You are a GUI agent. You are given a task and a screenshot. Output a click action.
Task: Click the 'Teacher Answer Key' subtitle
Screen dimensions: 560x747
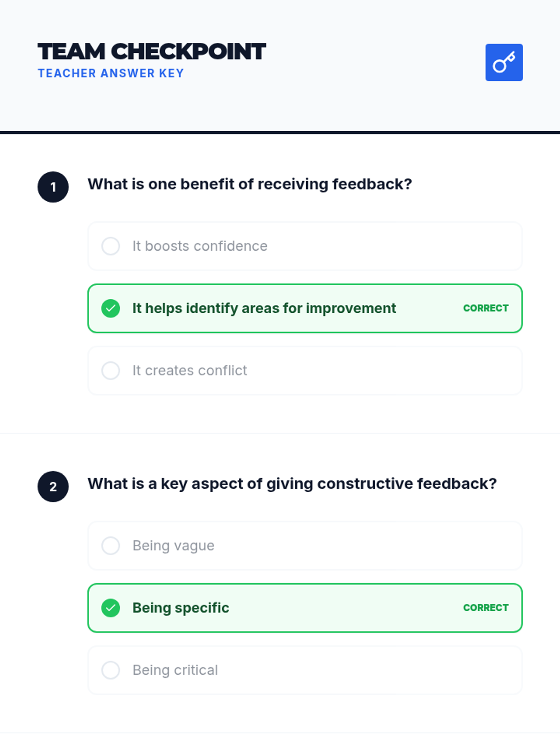(x=111, y=73)
